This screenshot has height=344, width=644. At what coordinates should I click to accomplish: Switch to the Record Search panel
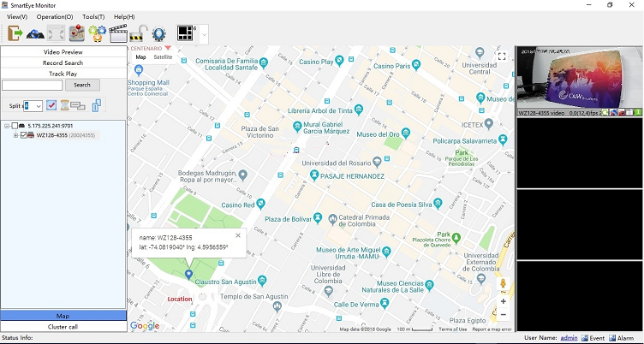tap(63, 62)
